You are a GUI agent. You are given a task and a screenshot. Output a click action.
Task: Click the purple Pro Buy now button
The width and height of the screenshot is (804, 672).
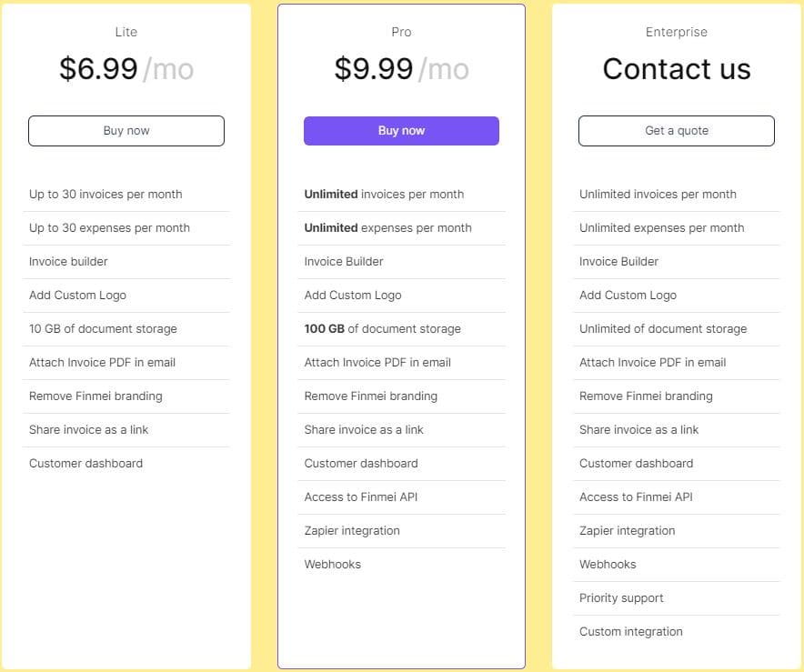coord(401,131)
